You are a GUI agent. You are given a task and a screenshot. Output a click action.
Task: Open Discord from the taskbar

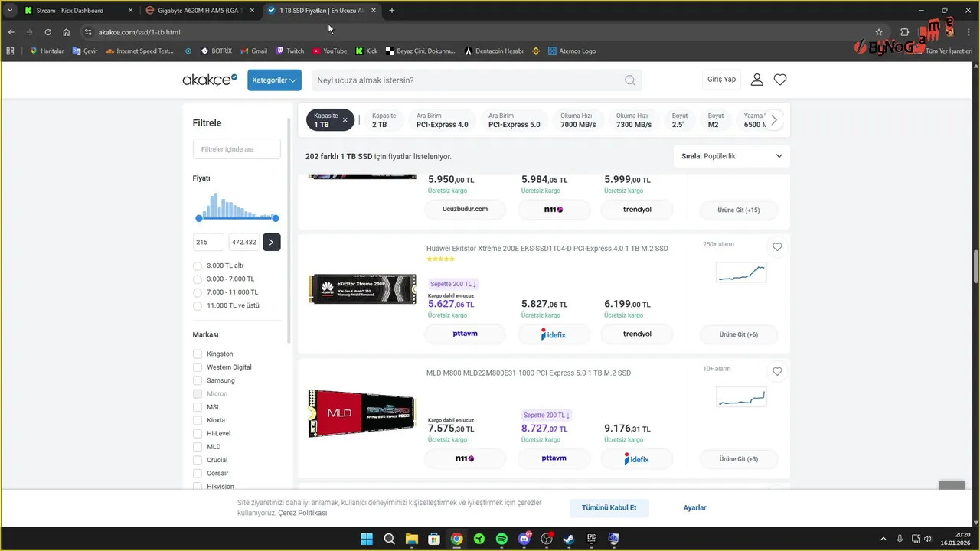524,539
